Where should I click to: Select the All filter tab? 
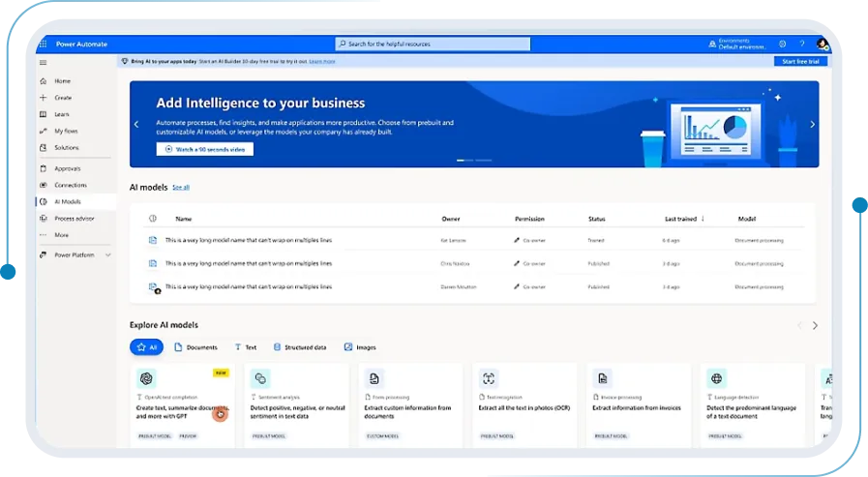pos(147,347)
